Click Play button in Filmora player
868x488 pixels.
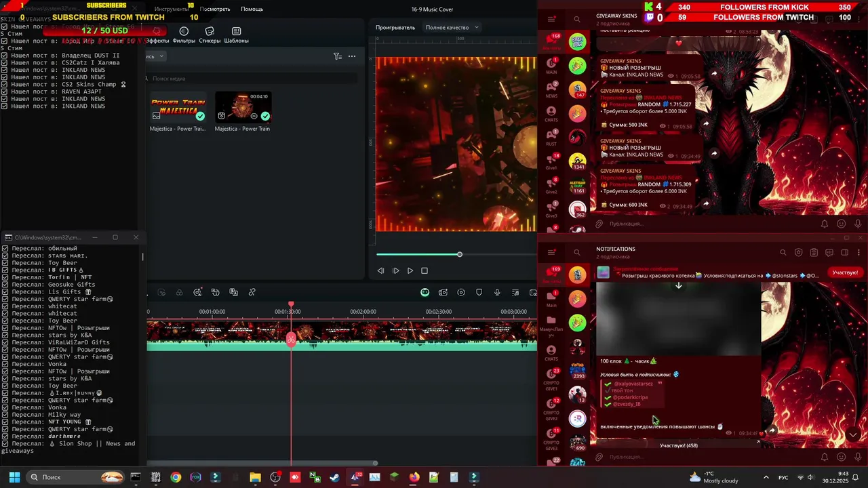[410, 270]
